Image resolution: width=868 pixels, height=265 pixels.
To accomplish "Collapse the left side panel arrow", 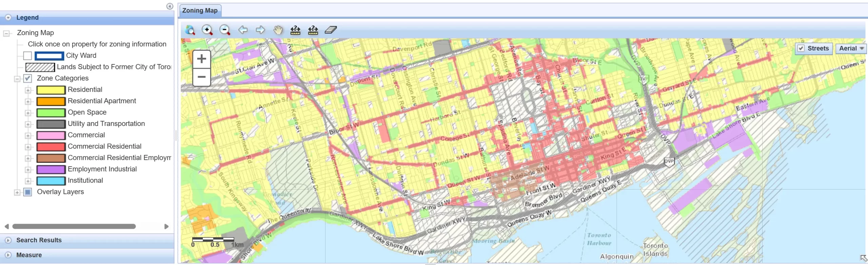I will pyautogui.click(x=170, y=6).
